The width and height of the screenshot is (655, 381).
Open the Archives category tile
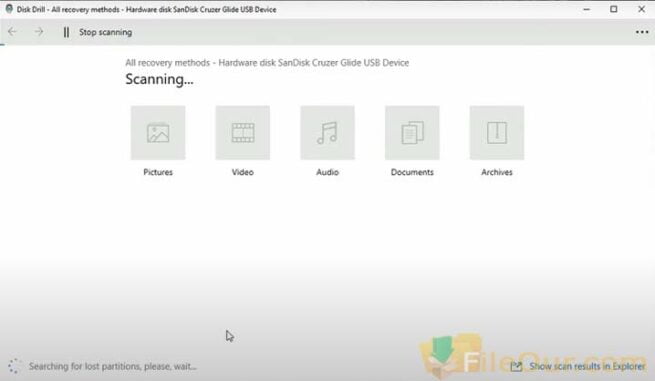tap(497, 133)
